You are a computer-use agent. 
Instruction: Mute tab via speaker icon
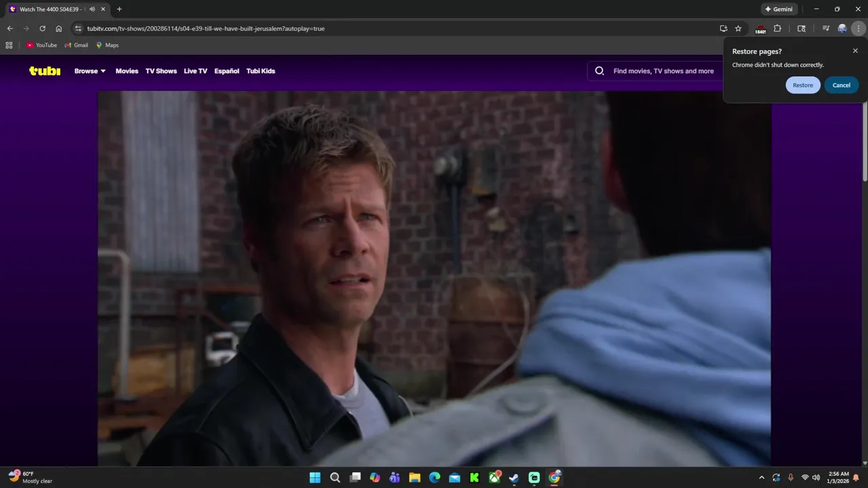(92, 9)
